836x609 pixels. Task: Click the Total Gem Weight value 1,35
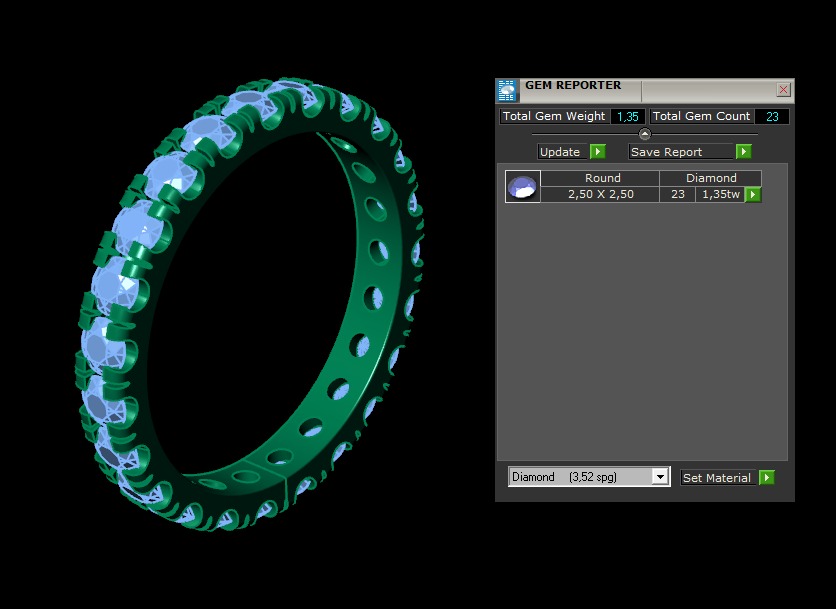(x=628, y=116)
